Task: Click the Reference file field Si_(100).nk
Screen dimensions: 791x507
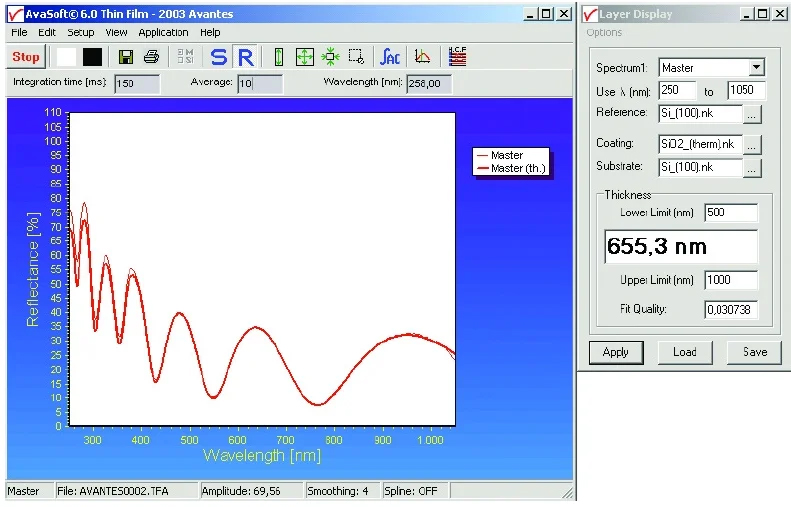Action: (701, 113)
